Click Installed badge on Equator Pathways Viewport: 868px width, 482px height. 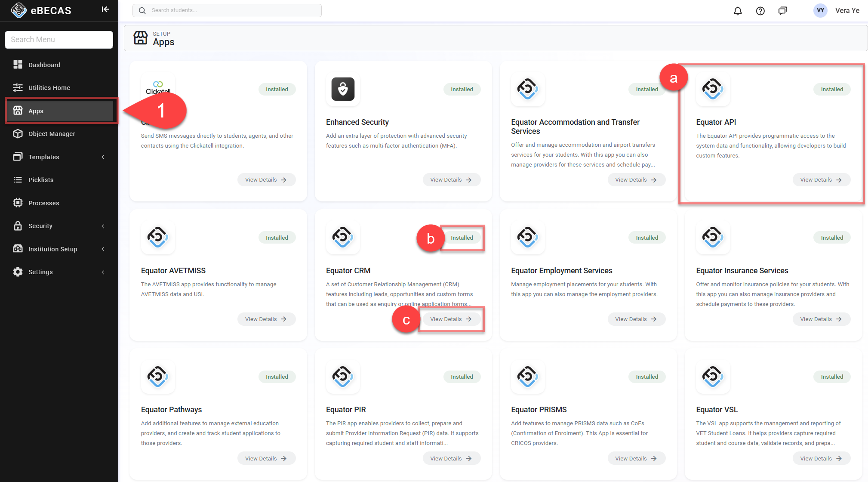coord(277,377)
